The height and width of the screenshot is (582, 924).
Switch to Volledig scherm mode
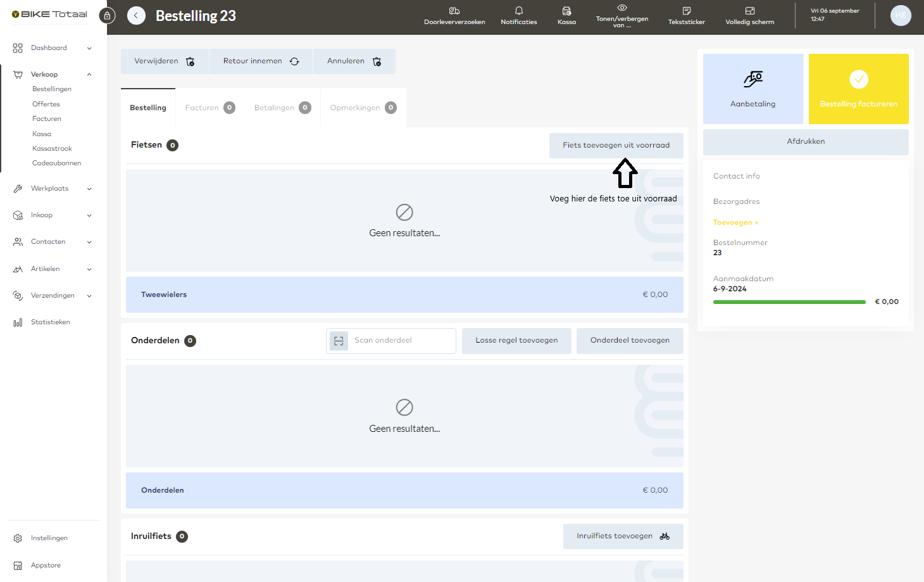tap(749, 16)
